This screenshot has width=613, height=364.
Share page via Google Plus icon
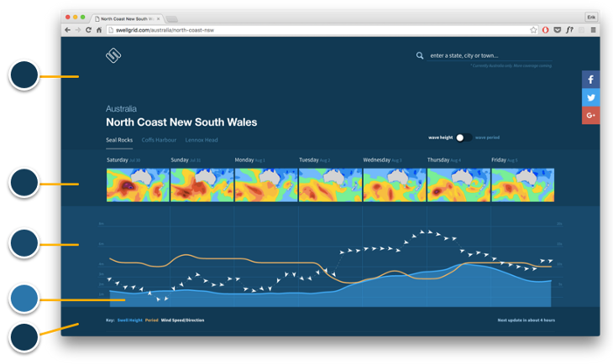tap(590, 115)
